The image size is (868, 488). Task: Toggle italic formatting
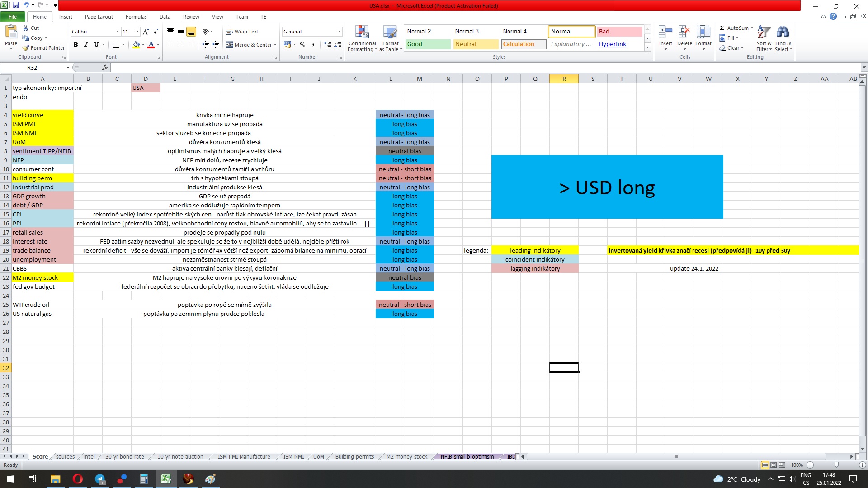tap(86, 45)
